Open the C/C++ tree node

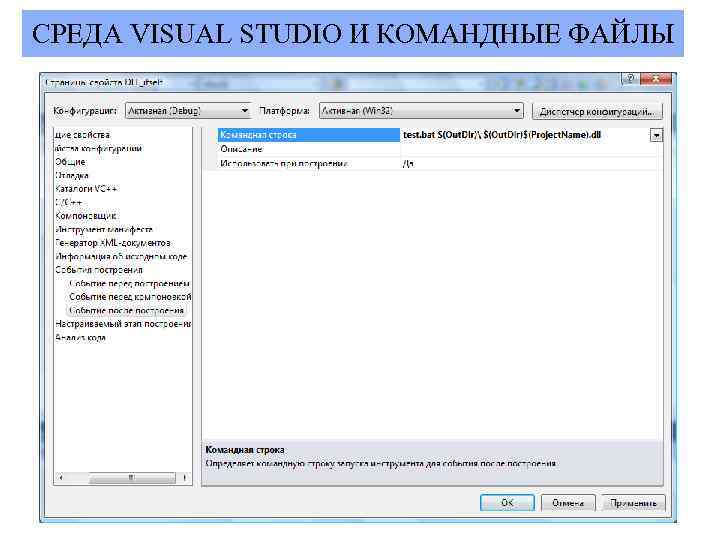pyautogui.click(x=68, y=202)
